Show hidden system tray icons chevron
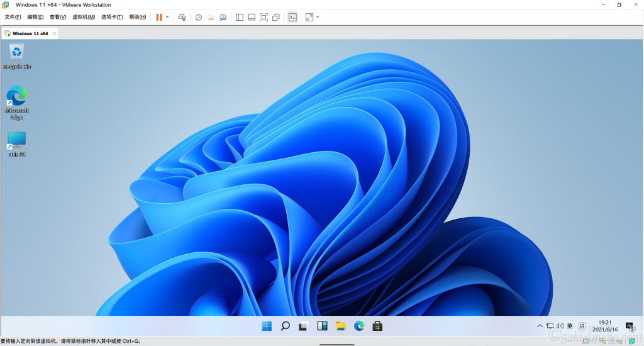Screen dimensions: 644x346 pos(540,326)
